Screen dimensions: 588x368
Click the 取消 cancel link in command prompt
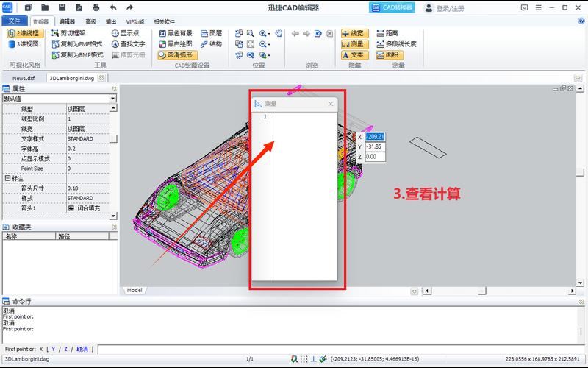click(x=82, y=349)
